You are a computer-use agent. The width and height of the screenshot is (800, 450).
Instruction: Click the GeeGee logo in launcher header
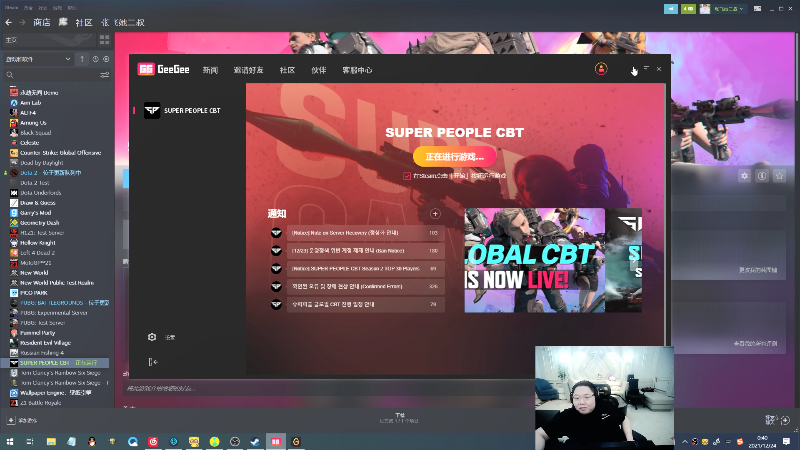(x=163, y=69)
